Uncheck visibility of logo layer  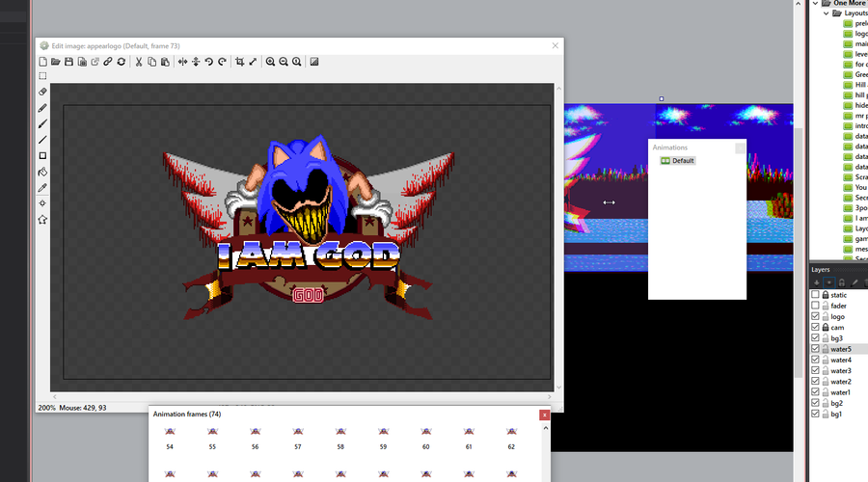click(815, 316)
